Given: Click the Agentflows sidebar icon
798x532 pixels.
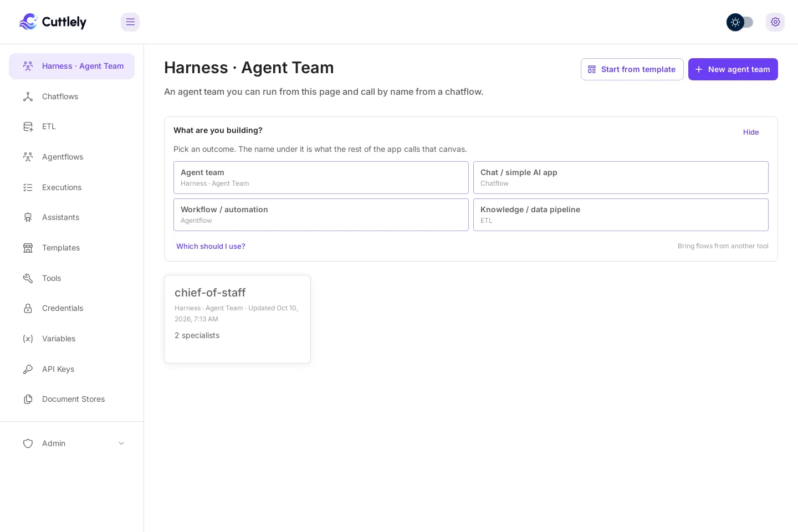Looking at the screenshot, I should point(28,157).
